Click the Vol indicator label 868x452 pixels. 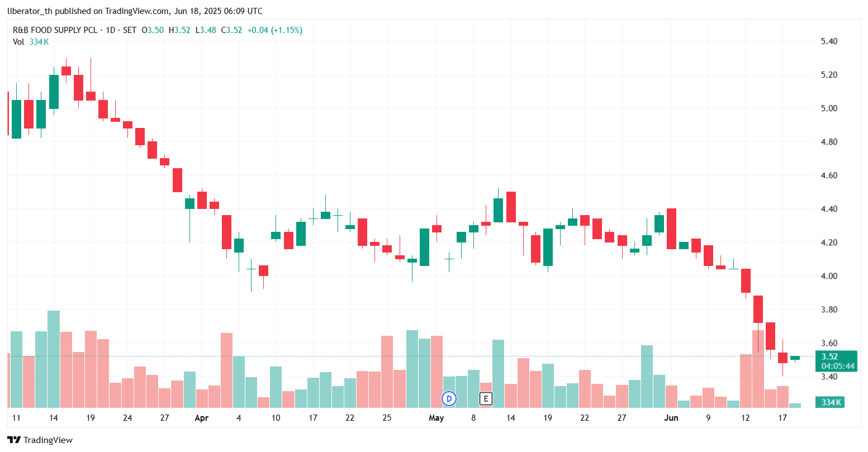coord(18,41)
